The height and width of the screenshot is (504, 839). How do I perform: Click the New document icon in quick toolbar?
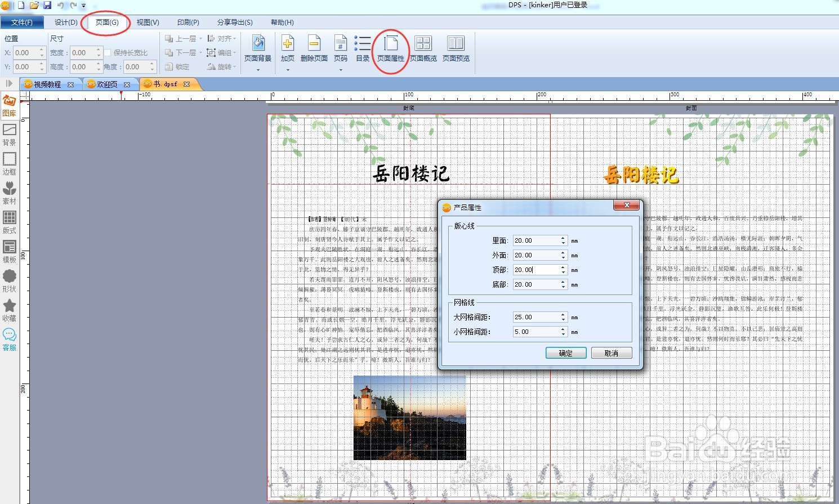click(21, 6)
